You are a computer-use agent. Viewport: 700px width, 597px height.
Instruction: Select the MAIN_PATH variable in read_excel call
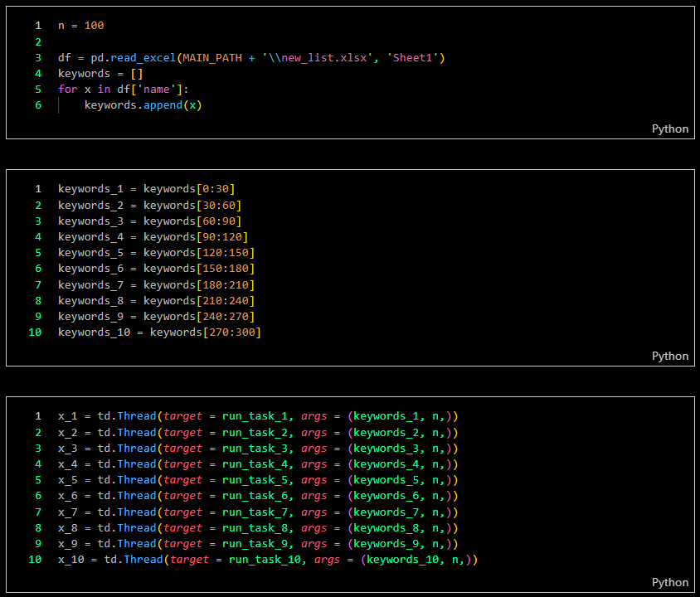[212, 57]
